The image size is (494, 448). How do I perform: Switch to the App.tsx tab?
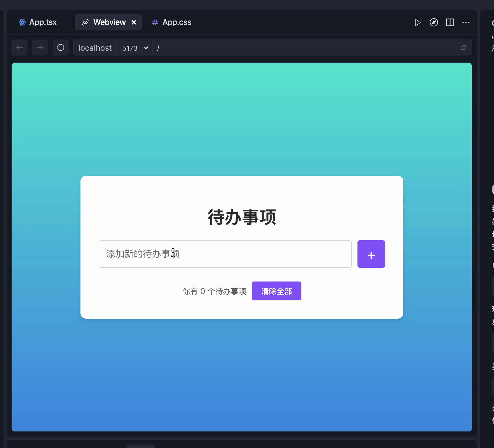(x=43, y=22)
